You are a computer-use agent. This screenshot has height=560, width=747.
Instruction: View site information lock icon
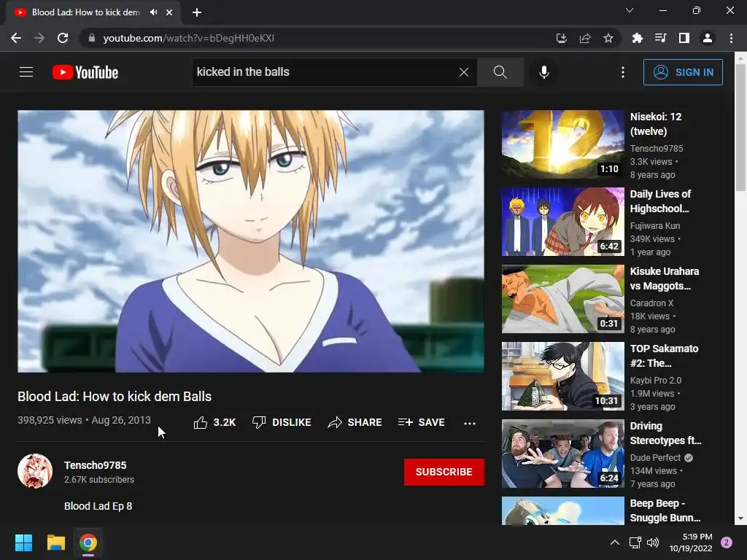92,38
